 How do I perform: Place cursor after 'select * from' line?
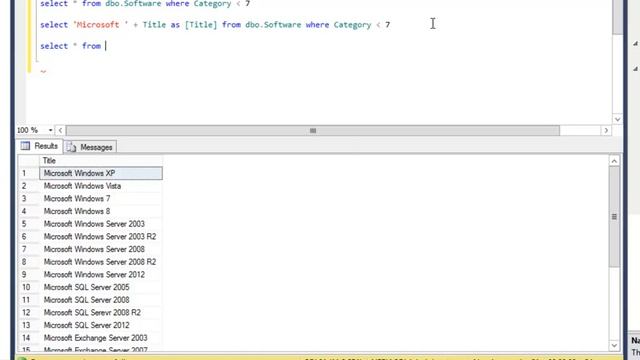[105, 46]
